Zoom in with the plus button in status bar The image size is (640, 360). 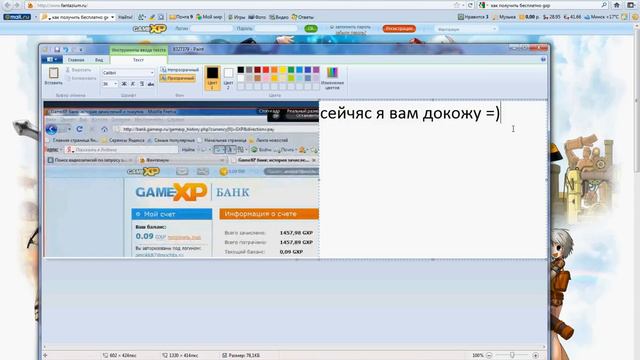pos(536,356)
